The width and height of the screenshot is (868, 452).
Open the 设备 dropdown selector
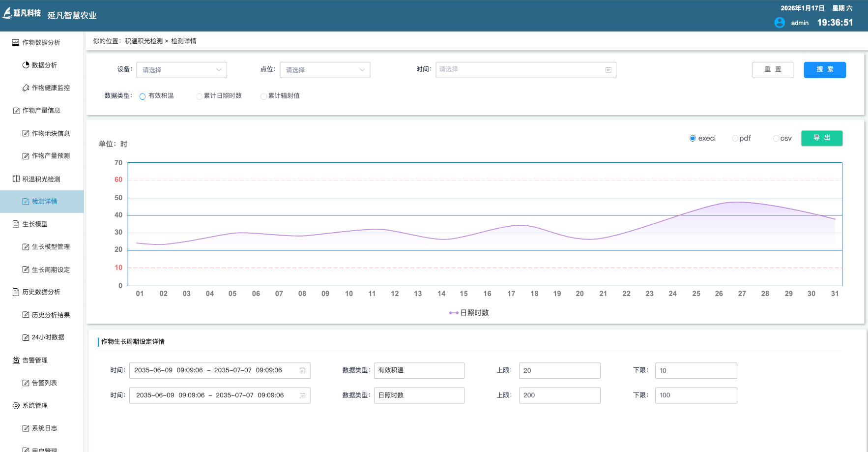[181, 70]
